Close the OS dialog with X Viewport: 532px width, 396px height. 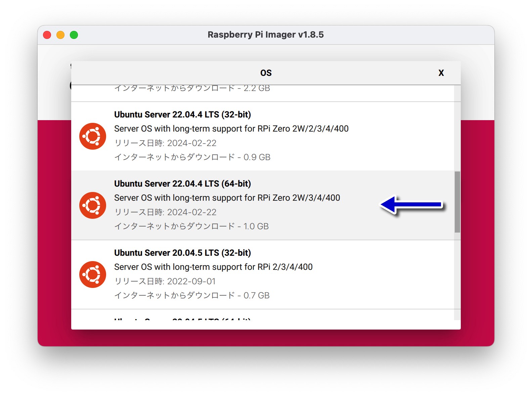[x=441, y=73]
